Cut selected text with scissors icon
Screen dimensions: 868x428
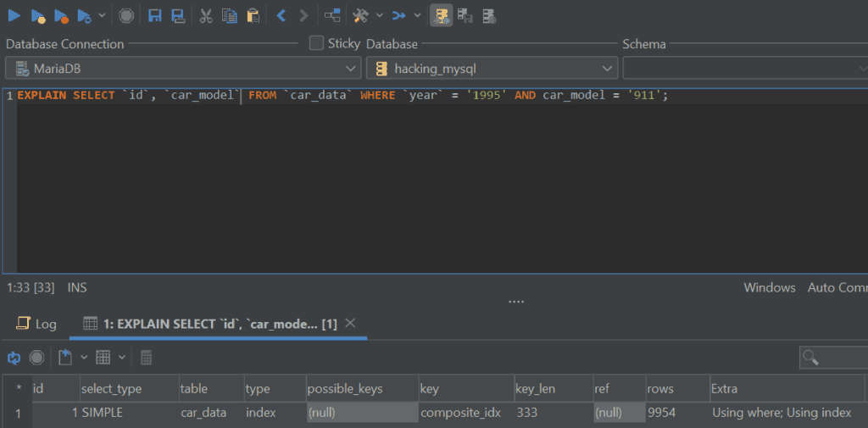coord(206,15)
